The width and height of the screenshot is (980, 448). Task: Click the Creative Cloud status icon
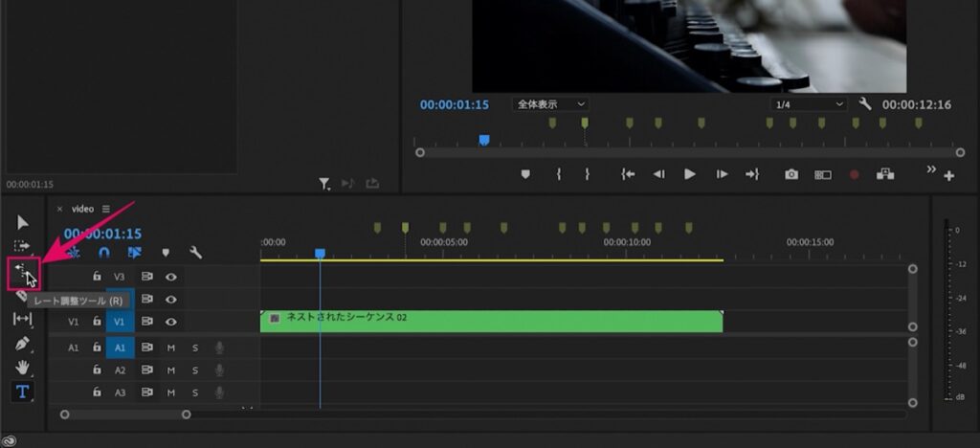tap(9, 440)
